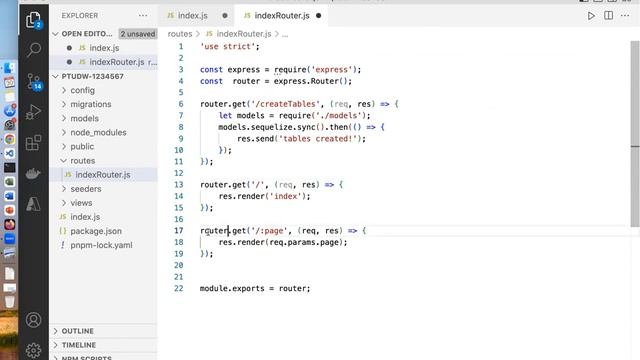
Task: Click breadcrumb trailing ellipsis symbol
Action: pos(285,34)
